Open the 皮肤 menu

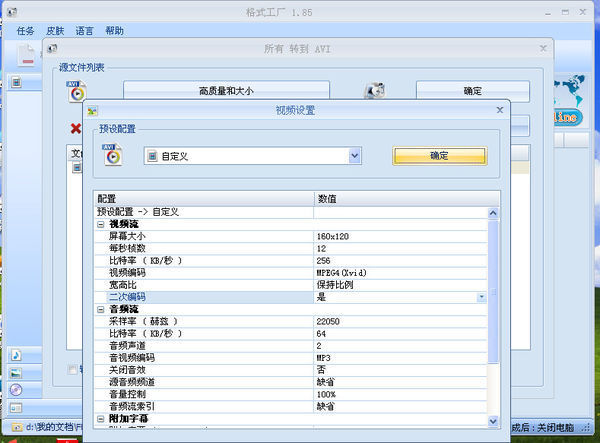(55, 31)
